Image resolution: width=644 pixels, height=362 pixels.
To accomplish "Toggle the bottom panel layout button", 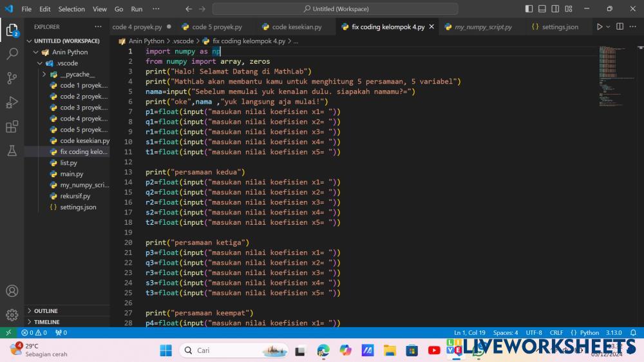I will point(542,9).
